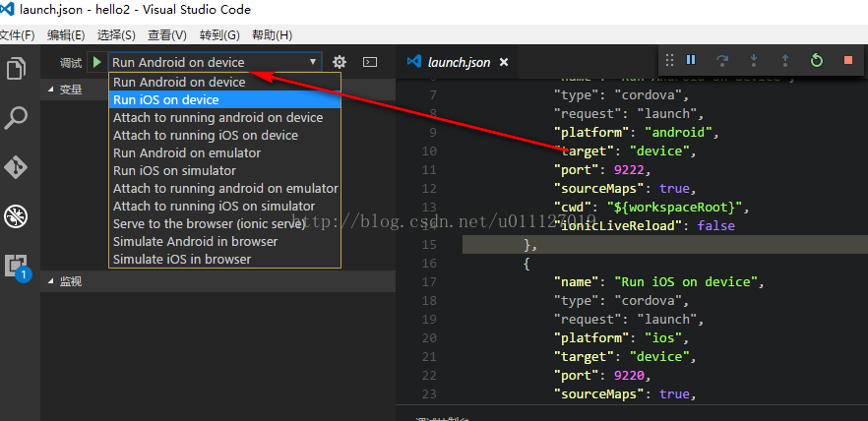Open the 文件(F) menu
Viewport: 868px width, 421px height.
click(17, 35)
